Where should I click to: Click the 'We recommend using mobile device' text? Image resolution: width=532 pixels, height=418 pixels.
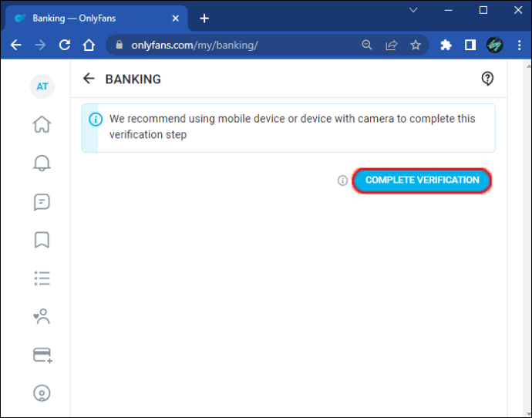292,126
